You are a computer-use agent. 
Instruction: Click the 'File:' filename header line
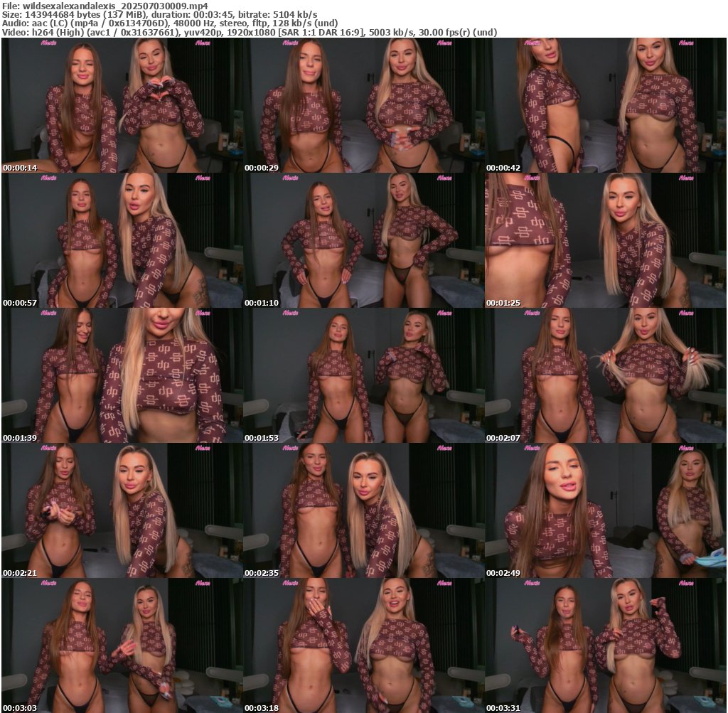click(105, 6)
